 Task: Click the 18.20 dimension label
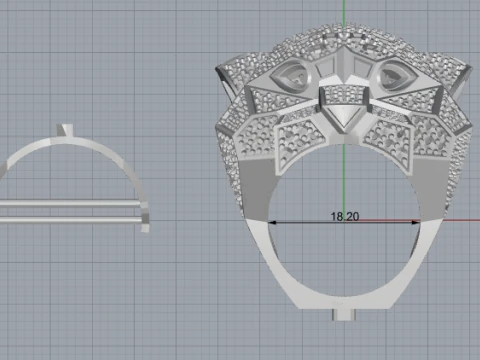pos(345,217)
